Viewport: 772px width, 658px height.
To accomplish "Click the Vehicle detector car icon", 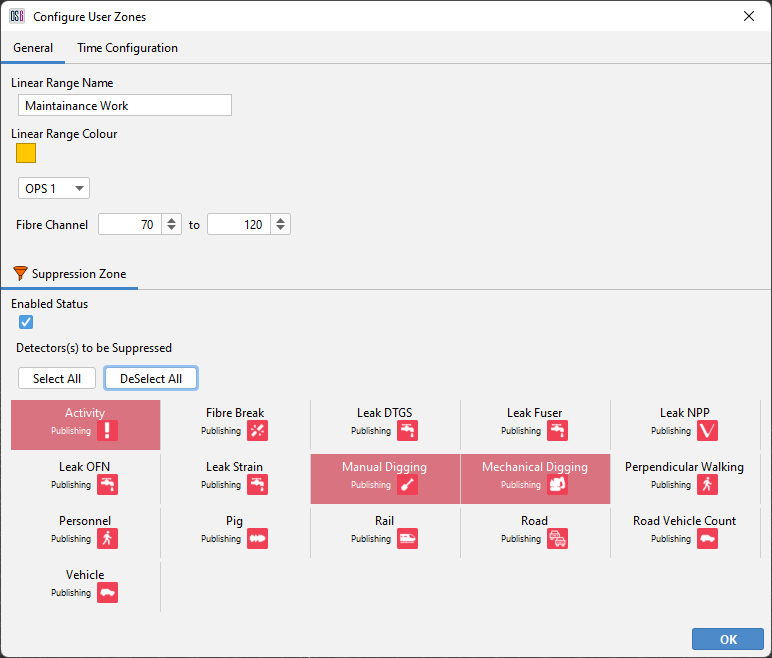I will click(x=107, y=593).
